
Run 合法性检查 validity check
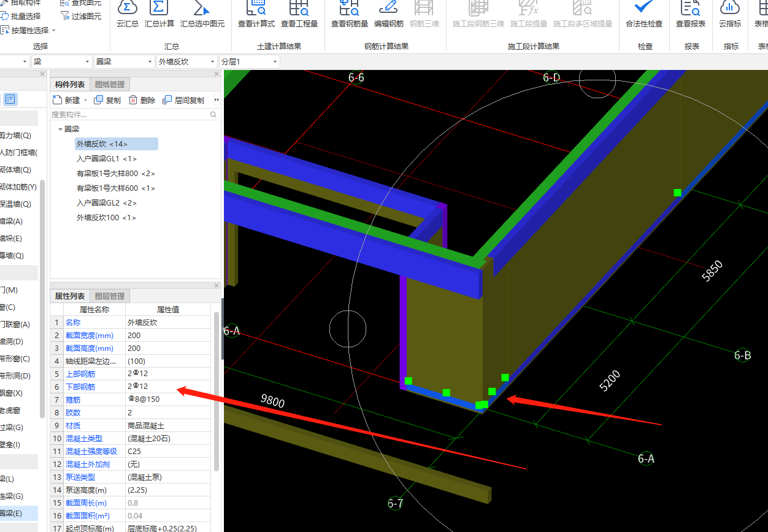pos(644,13)
